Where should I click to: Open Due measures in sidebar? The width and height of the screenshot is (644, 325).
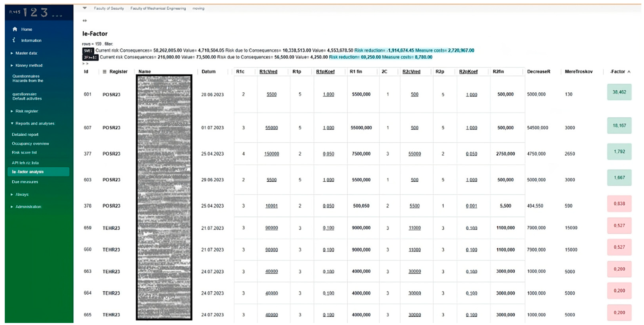(x=25, y=182)
